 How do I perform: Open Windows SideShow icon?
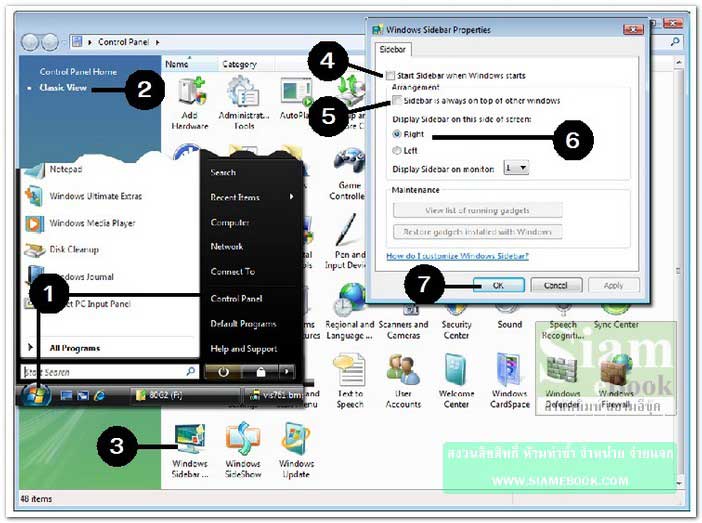click(x=243, y=450)
